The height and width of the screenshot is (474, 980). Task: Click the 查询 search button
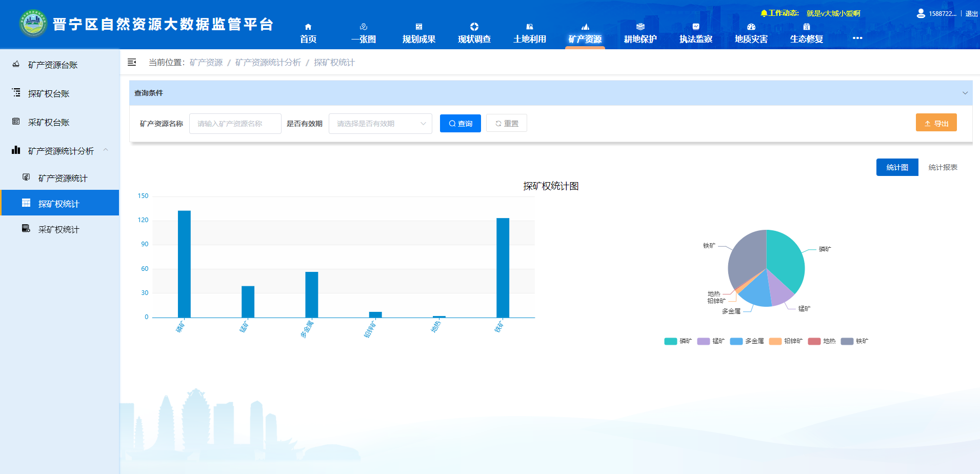461,124
